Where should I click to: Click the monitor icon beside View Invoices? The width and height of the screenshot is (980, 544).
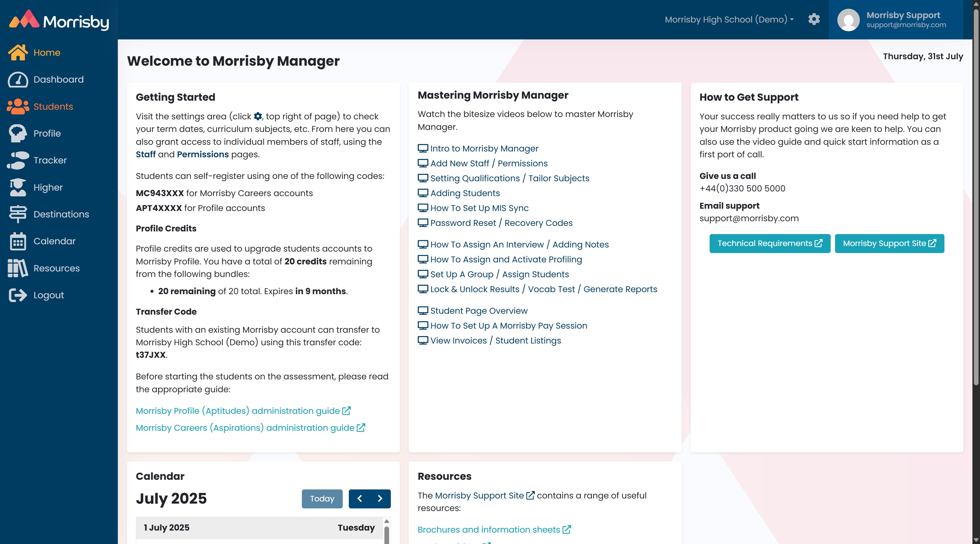[x=423, y=340]
